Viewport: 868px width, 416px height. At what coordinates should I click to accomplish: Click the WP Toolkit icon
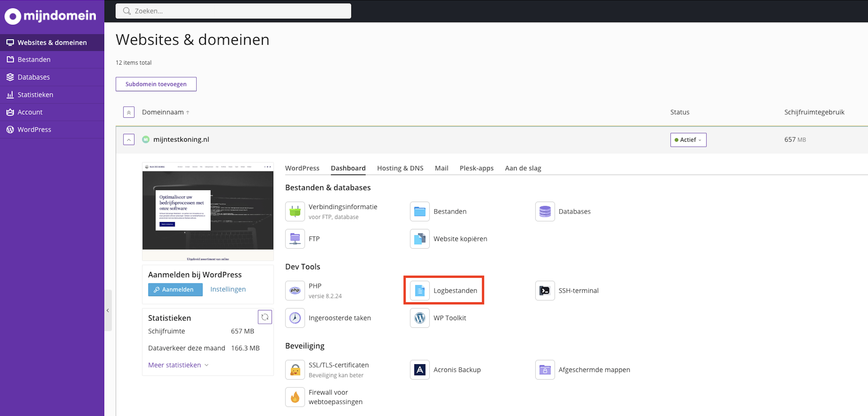(x=420, y=318)
